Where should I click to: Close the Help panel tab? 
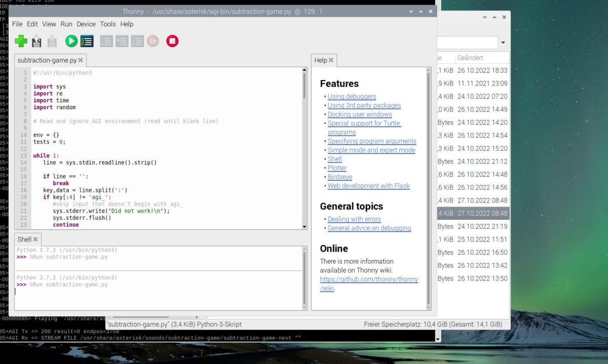click(331, 60)
